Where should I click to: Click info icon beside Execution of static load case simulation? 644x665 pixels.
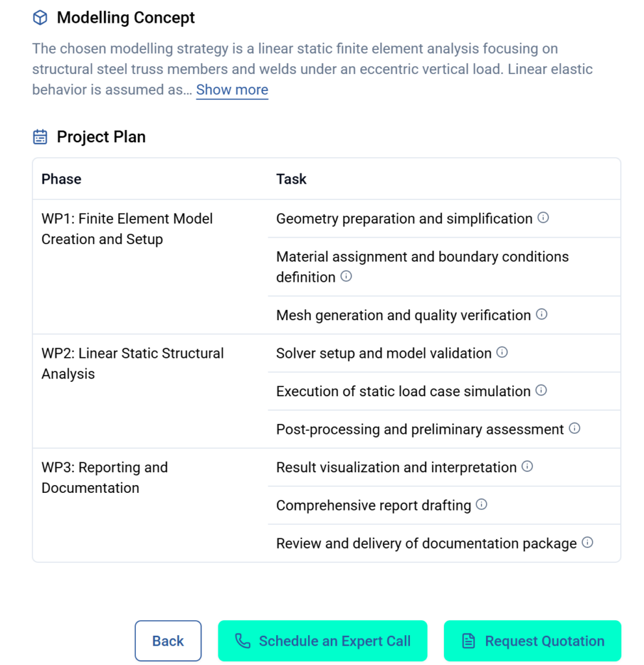[x=541, y=391]
